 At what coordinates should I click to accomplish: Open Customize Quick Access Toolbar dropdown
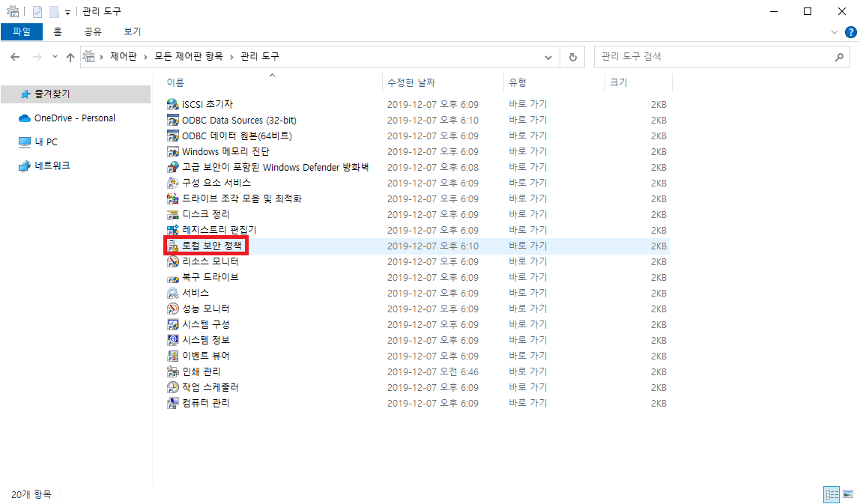[67, 12]
